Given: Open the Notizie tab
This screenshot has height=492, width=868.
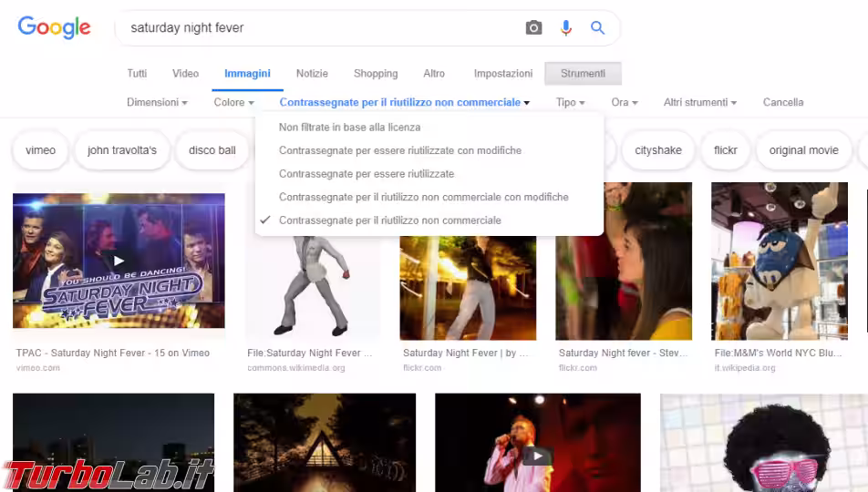Looking at the screenshot, I should tap(312, 74).
